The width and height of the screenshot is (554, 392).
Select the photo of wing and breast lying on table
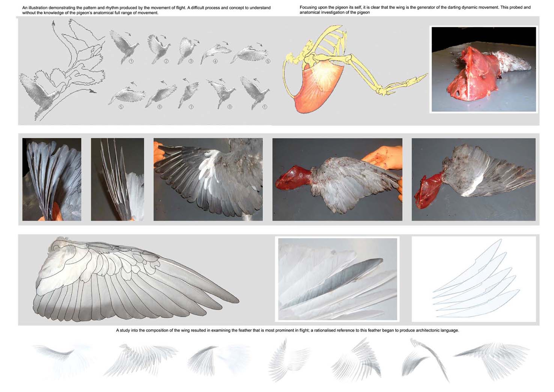473,179
